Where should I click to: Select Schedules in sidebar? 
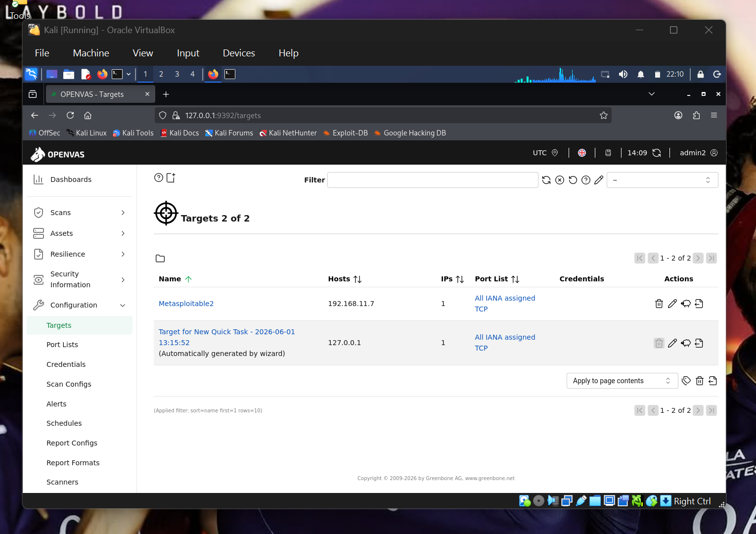click(x=64, y=423)
